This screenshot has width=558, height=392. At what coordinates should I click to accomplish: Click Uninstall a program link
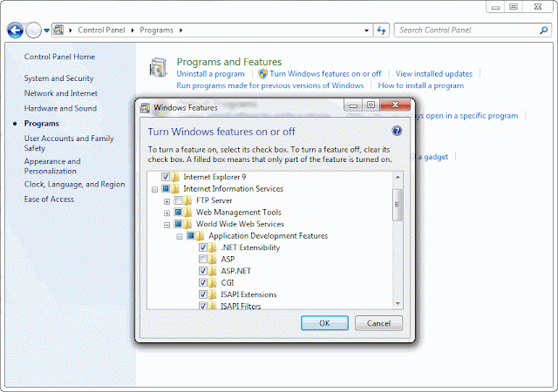(x=211, y=74)
